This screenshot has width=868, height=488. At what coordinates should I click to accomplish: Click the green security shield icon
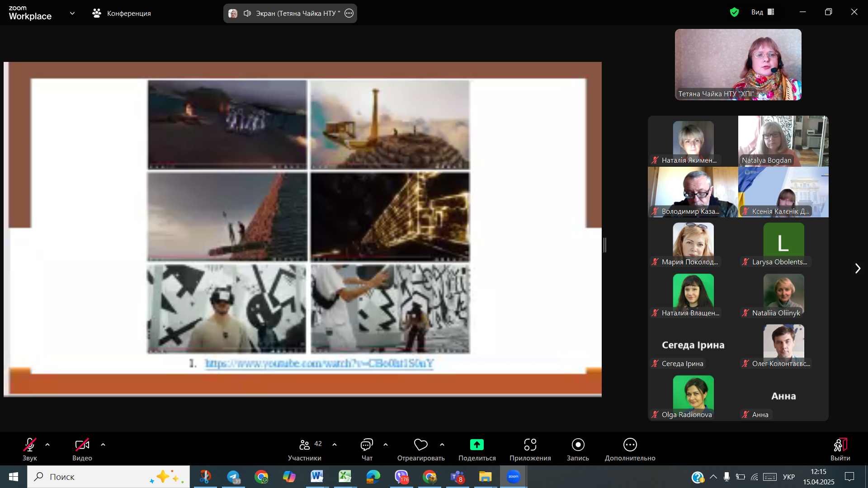pyautogui.click(x=734, y=12)
